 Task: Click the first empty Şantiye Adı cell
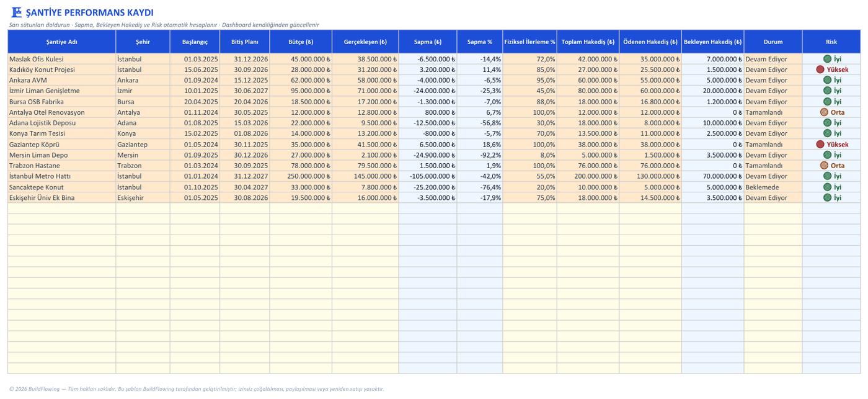point(62,208)
